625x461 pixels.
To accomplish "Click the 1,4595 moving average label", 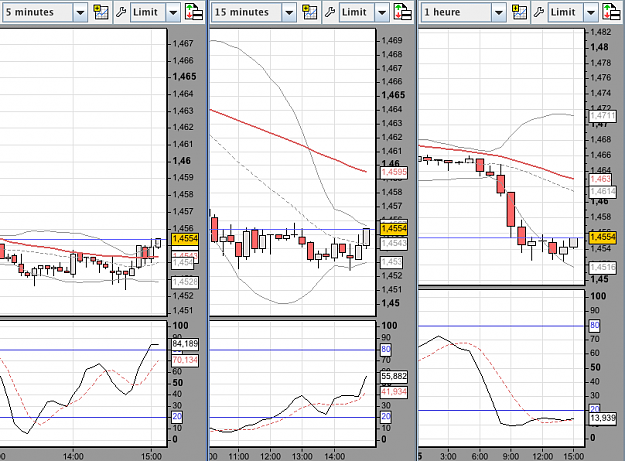I will 394,172.
